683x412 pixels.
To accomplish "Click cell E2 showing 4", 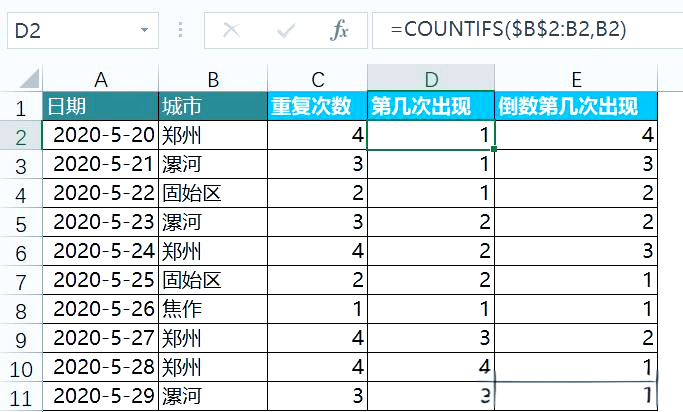I will pos(576,135).
